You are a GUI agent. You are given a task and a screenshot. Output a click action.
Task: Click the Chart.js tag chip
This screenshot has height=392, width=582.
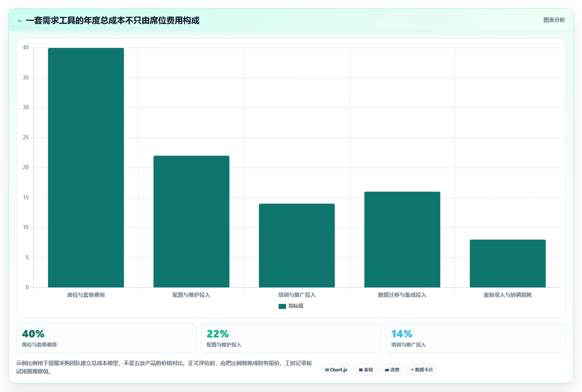(336, 370)
